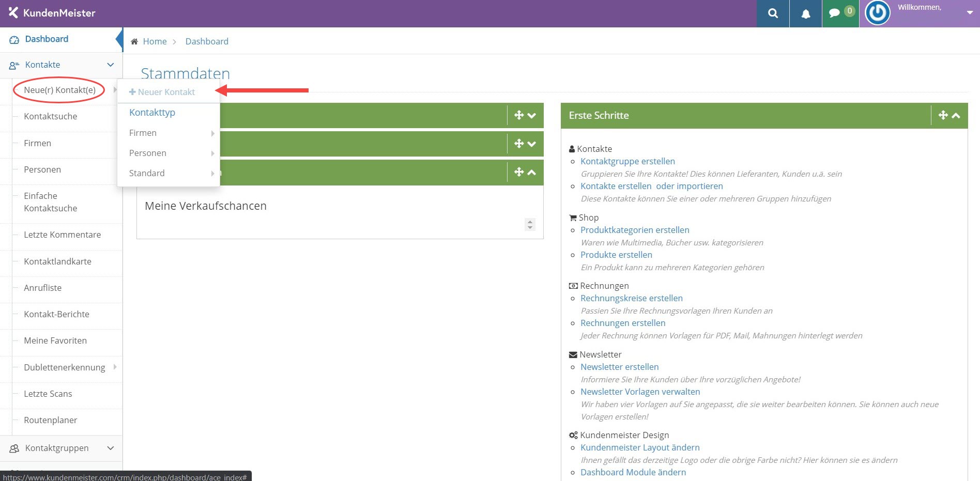Open Newsletter Vorlagen verwalten link
The height and width of the screenshot is (481, 980).
coord(640,392)
